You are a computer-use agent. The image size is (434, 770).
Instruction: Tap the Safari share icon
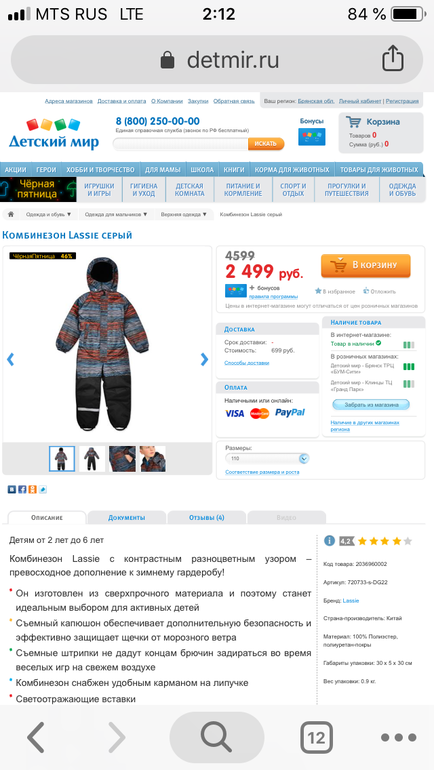pyautogui.click(x=393, y=59)
